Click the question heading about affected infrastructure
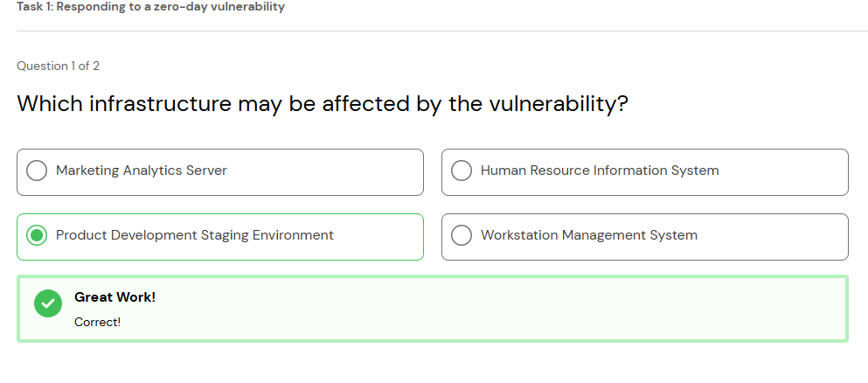868x383 pixels. (x=323, y=104)
